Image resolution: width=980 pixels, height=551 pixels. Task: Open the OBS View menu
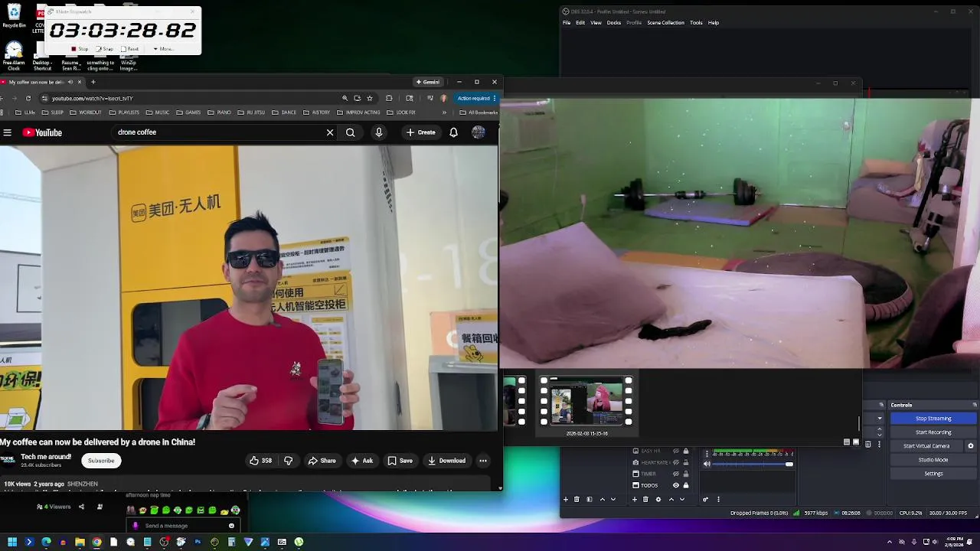(x=596, y=23)
